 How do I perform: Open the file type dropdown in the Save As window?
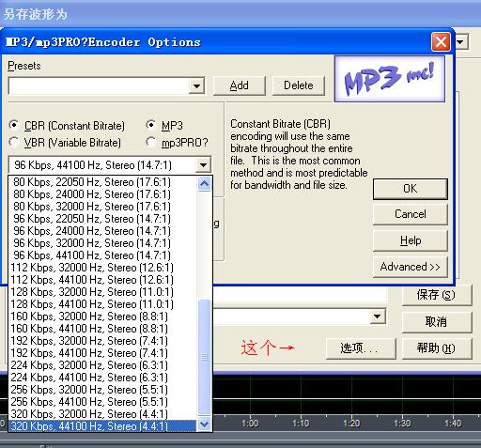pyautogui.click(x=378, y=317)
